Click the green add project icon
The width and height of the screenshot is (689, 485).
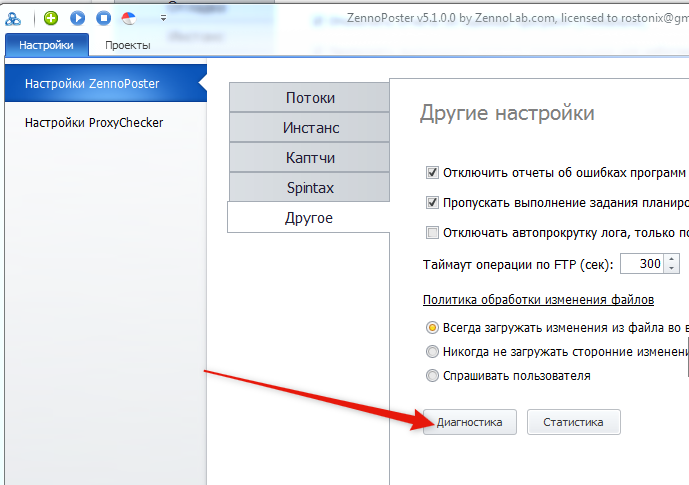pos(51,18)
